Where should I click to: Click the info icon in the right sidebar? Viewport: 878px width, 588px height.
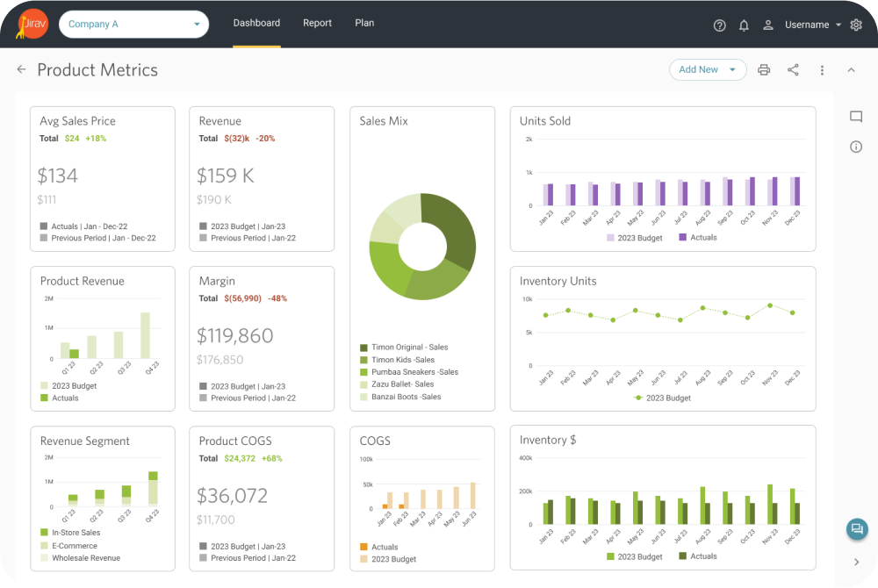pos(856,147)
